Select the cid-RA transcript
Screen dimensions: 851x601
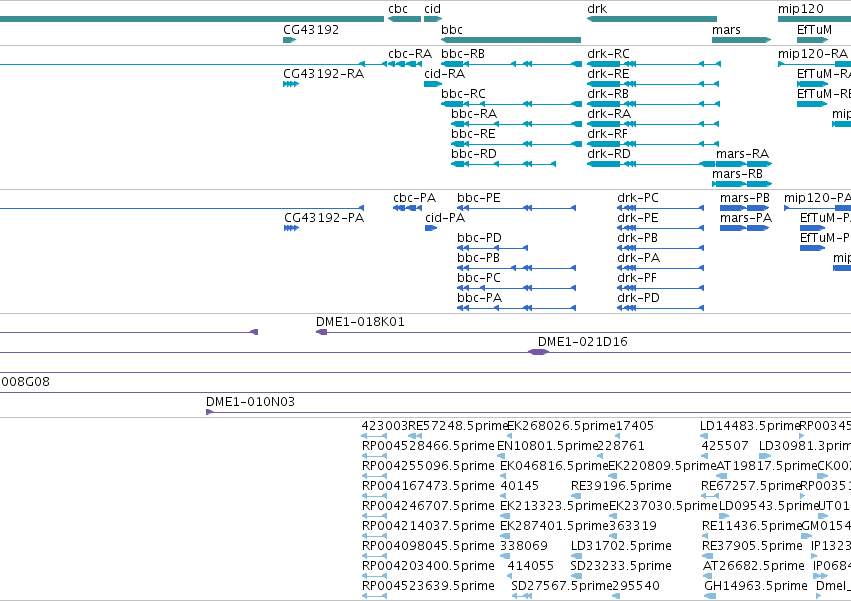click(433, 84)
